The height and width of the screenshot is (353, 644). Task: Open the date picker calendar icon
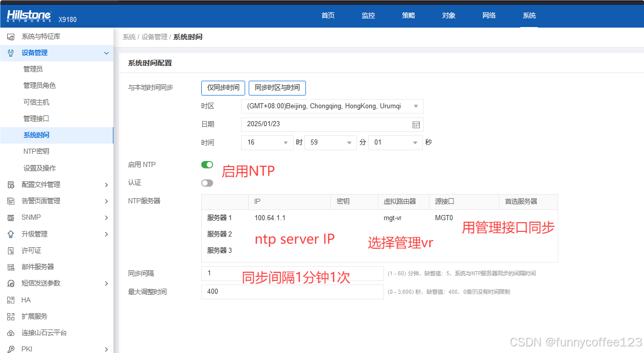pyautogui.click(x=416, y=125)
